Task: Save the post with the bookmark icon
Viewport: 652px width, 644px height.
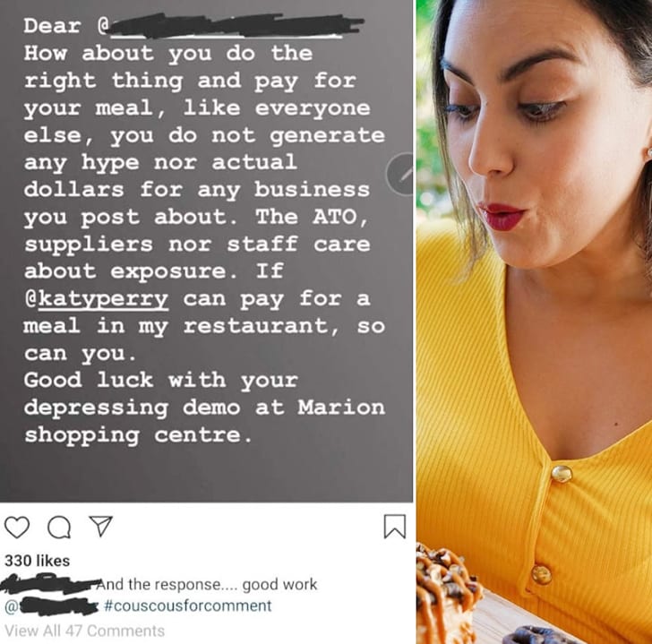Action: pos(394,527)
